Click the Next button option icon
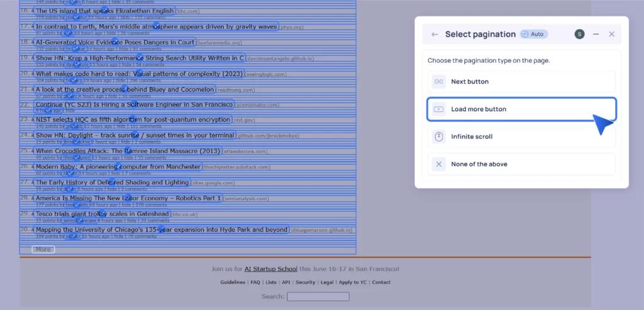 click(439, 82)
